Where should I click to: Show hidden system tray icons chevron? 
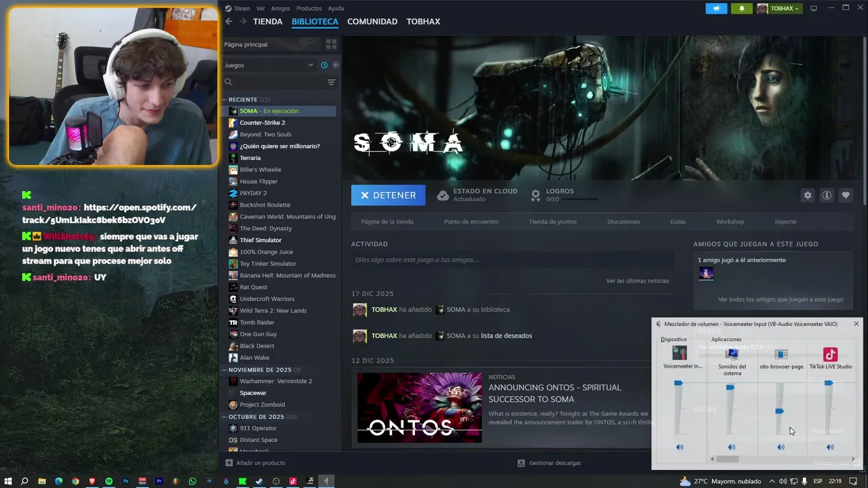(772, 481)
